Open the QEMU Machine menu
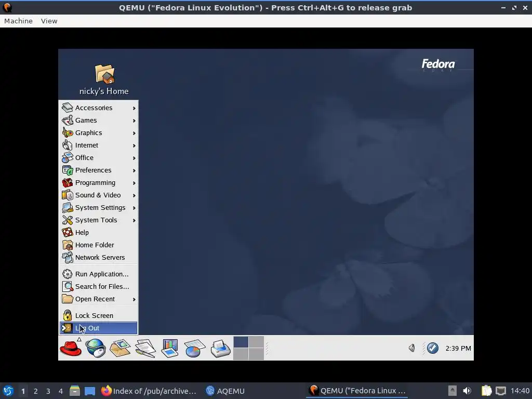Image resolution: width=532 pixels, height=399 pixels. tap(18, 21)
